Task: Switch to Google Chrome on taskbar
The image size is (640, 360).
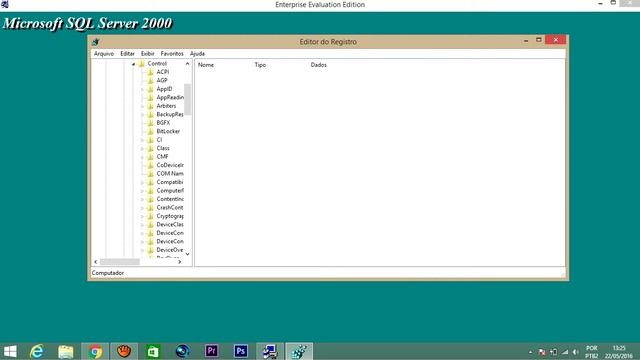Action: click(x=95, y=351)
